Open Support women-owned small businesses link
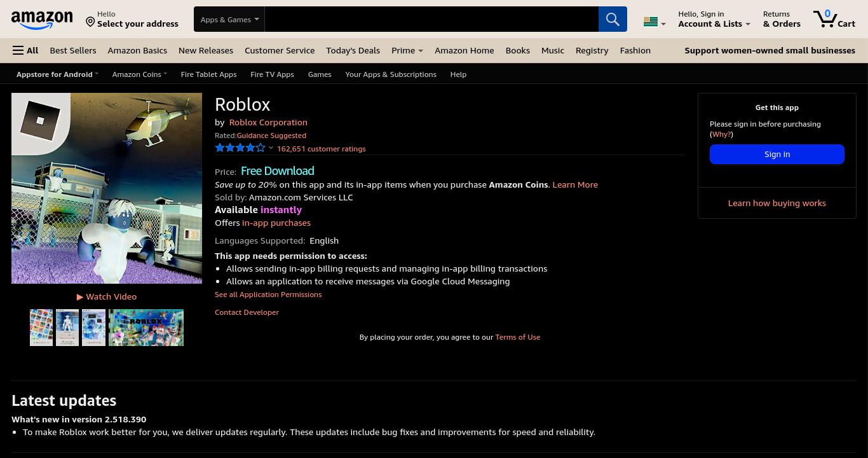This screenshot has height=458, width=868. click(770, 50)
